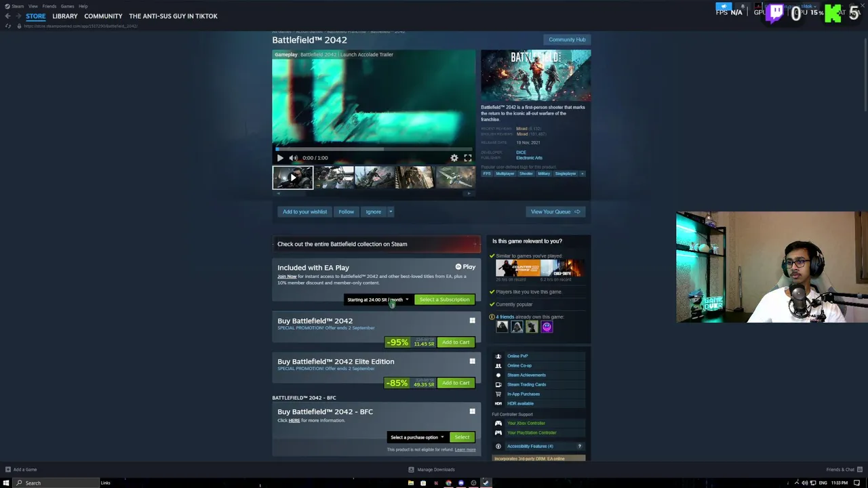This screenshot has height=488, width=868.
Task: Click Windows icon on Elite Edition row
Action: tap(473, 361)
